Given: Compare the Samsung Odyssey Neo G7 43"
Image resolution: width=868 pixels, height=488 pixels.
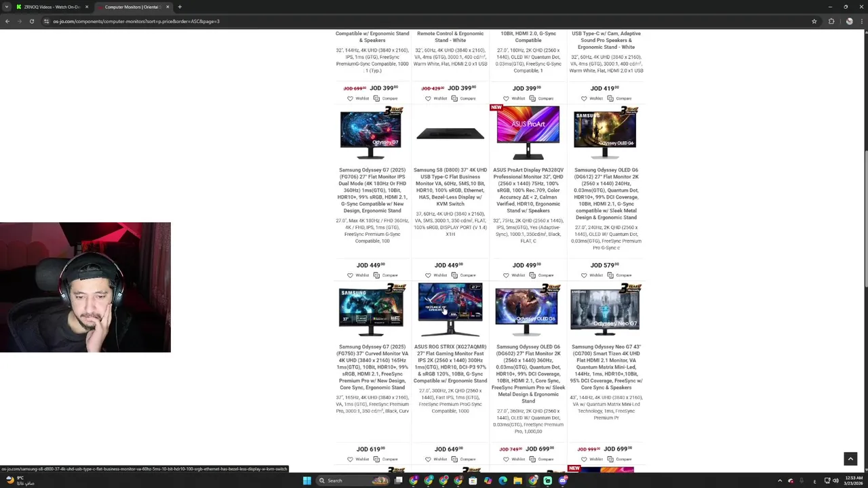Looking at the screenshot, I should (619, 459).
